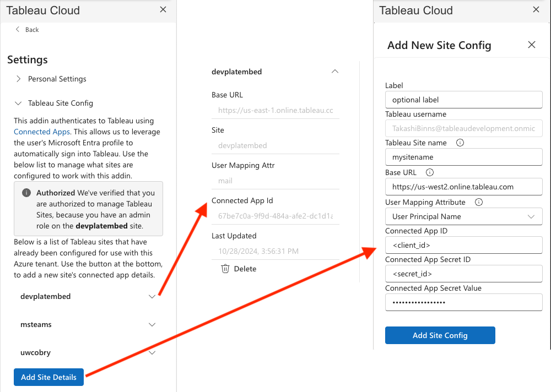Screen dimensions: 551x392
Task: Click the Add Site Details button
Action: (x=49, y=377)
